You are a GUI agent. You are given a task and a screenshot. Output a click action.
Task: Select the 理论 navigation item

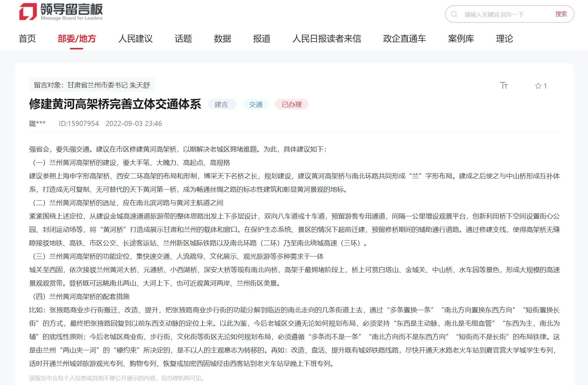click(x=504, y=39)
